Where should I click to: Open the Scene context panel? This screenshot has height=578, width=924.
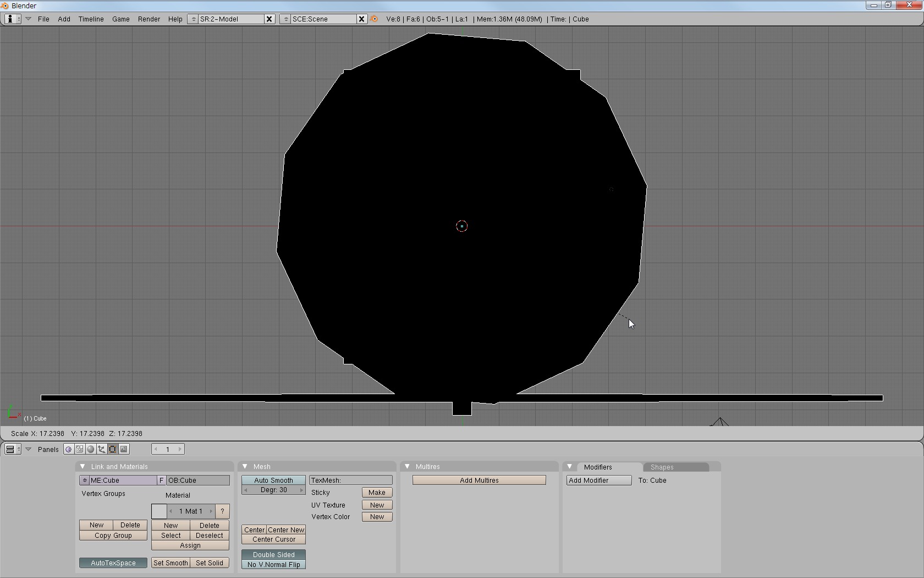pos(124,449)
